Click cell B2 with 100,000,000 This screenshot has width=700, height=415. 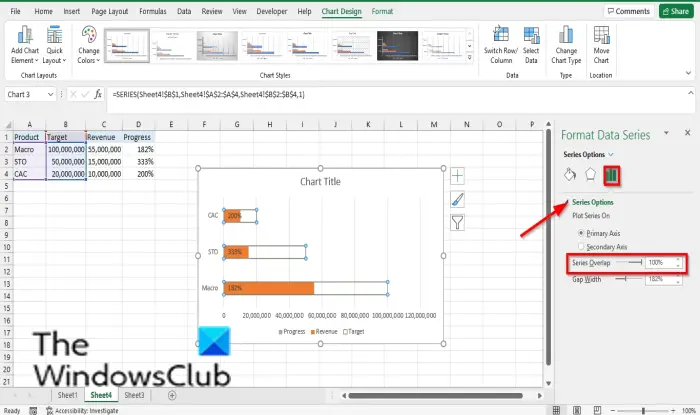click(66, 149)
